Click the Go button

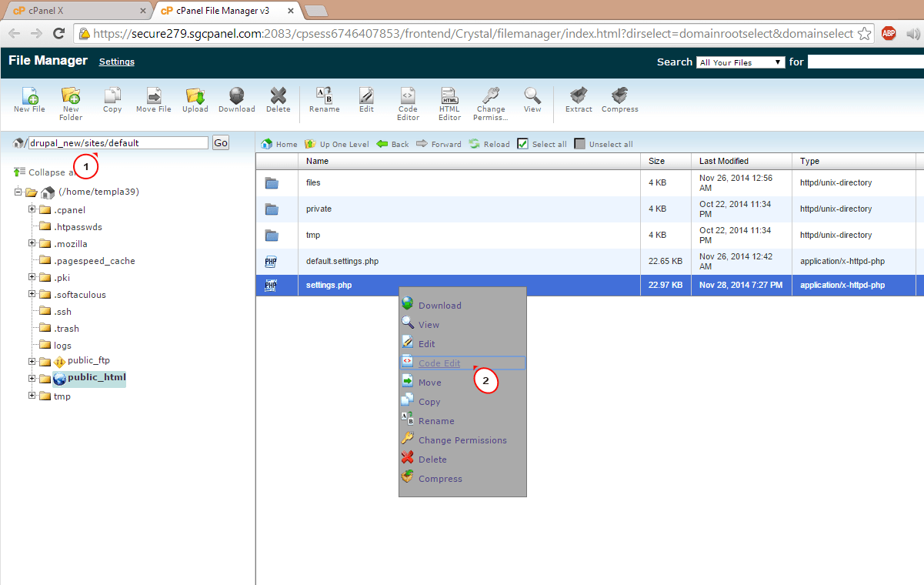click(221, 142)
